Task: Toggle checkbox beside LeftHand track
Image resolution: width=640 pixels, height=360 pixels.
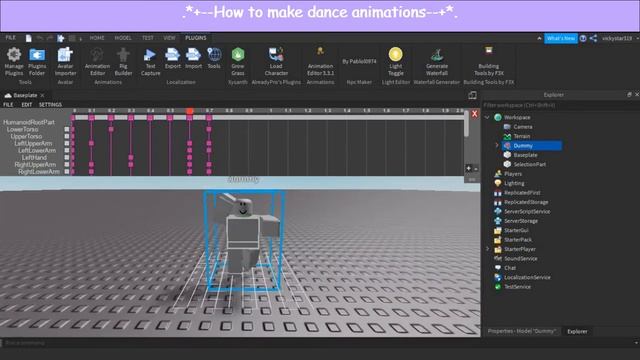Action: point(67,158)
